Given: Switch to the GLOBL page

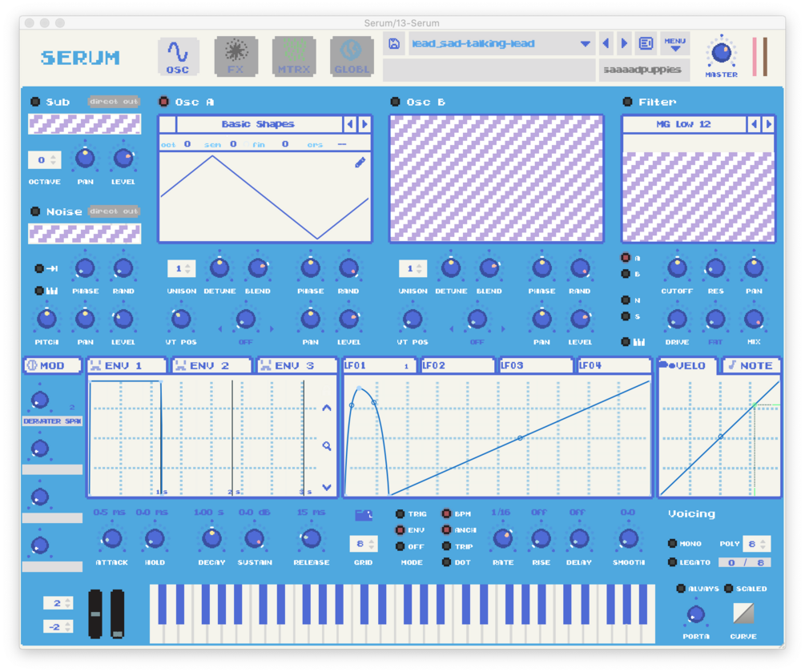Looking at the screenshot, I should pos(352,57).
